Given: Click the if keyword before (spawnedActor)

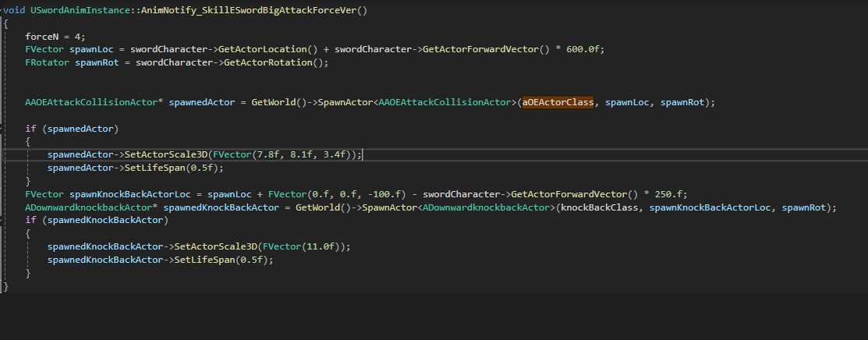Looking at the screenshot, I should (31, 129).
